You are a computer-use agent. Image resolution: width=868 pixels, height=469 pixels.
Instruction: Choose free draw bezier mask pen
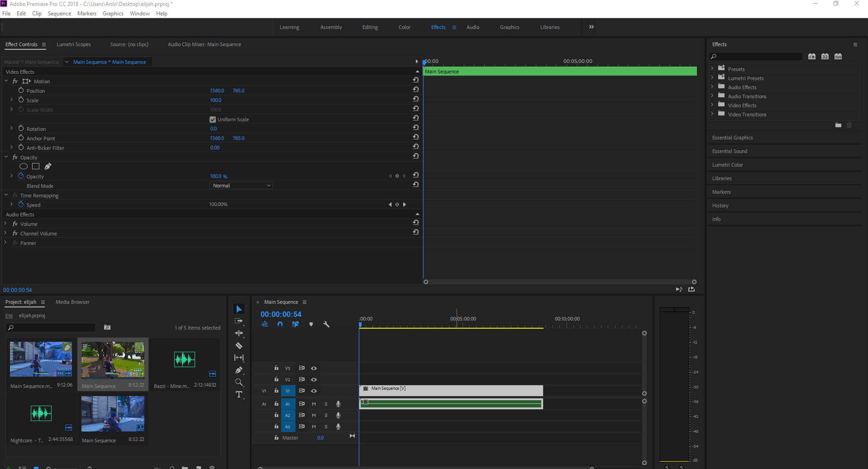[x=48, y=167]
